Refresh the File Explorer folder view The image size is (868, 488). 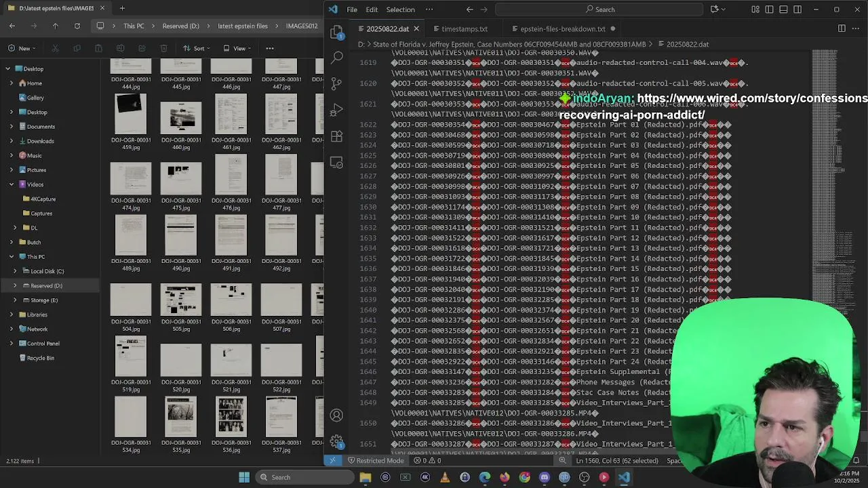[x=77, y=26]
